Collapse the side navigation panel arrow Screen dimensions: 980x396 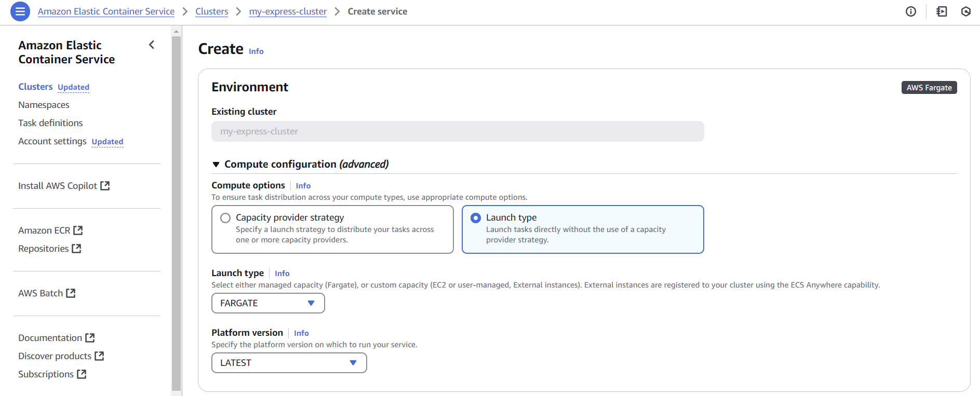coord(152,45)
